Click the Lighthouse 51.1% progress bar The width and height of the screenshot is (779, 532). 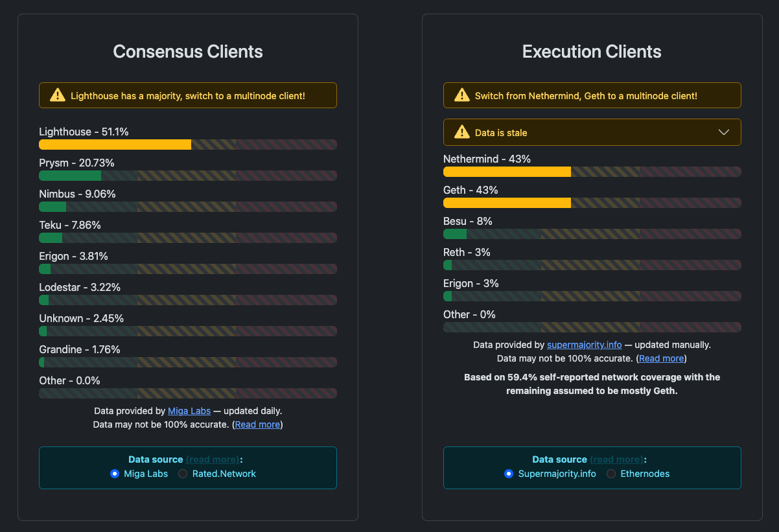click(x=188, y=145)
